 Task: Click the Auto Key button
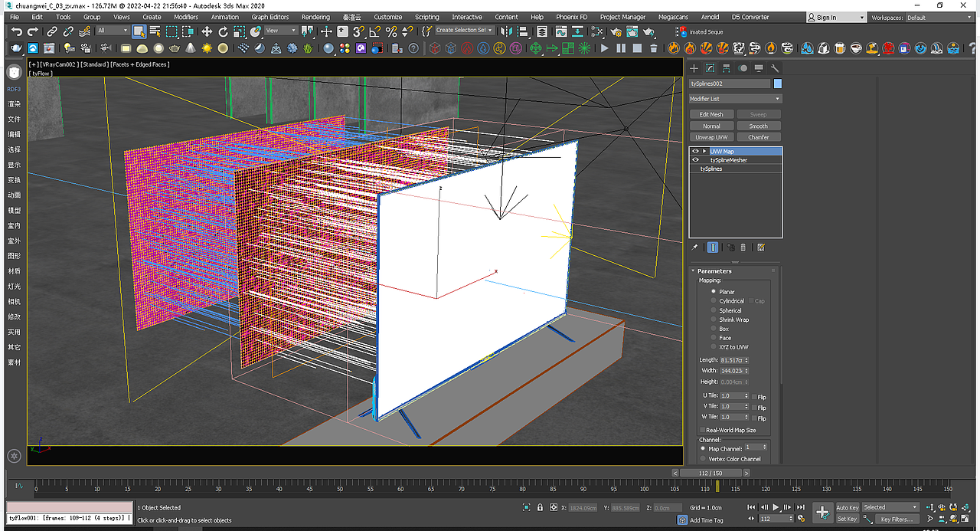847,507
